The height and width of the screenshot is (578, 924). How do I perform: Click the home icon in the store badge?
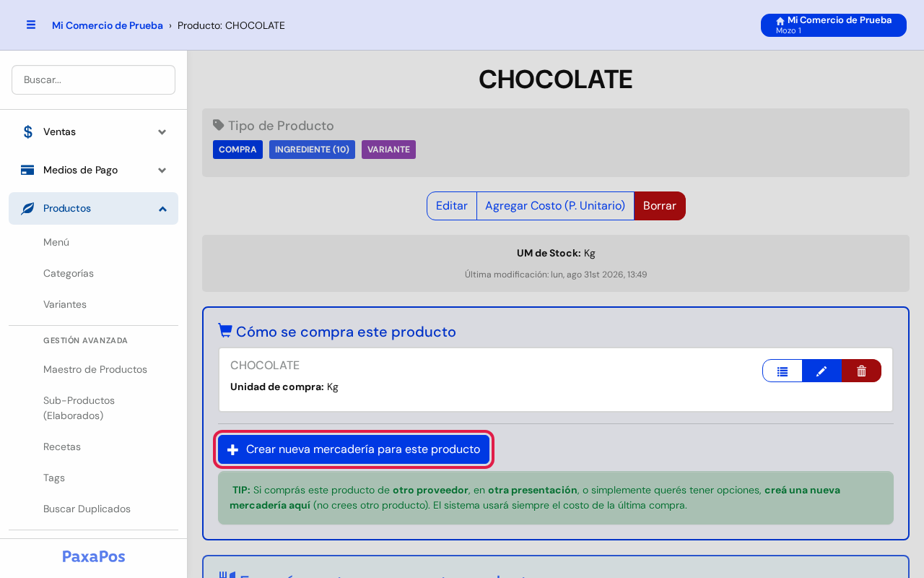tap(780, 21)
